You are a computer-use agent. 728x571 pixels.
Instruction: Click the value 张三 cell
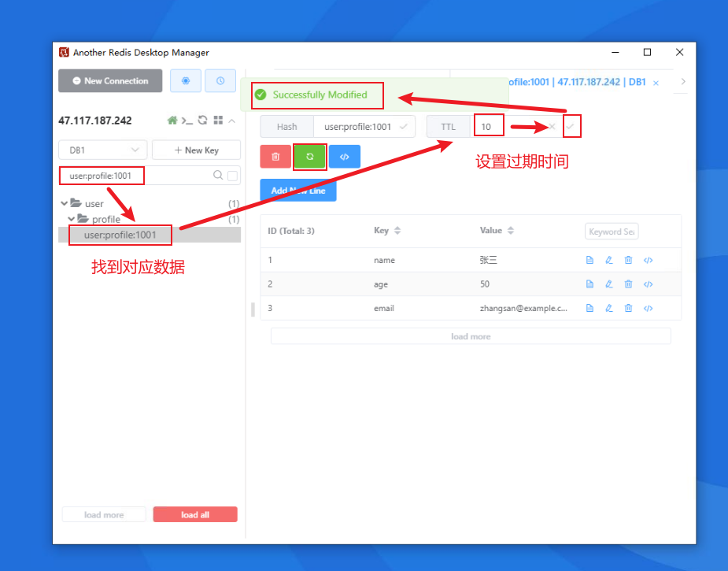tap(489, 260)
